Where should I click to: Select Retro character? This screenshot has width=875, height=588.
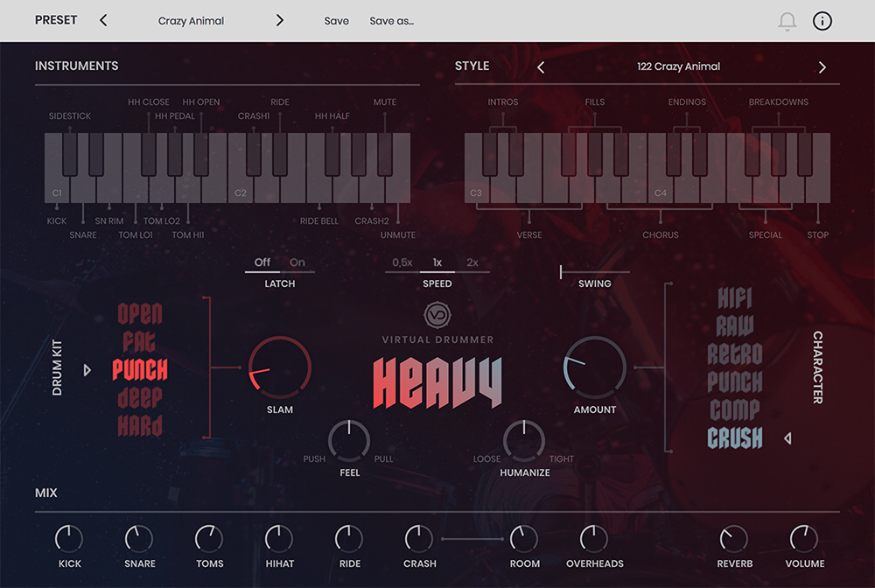coord(735,353)
